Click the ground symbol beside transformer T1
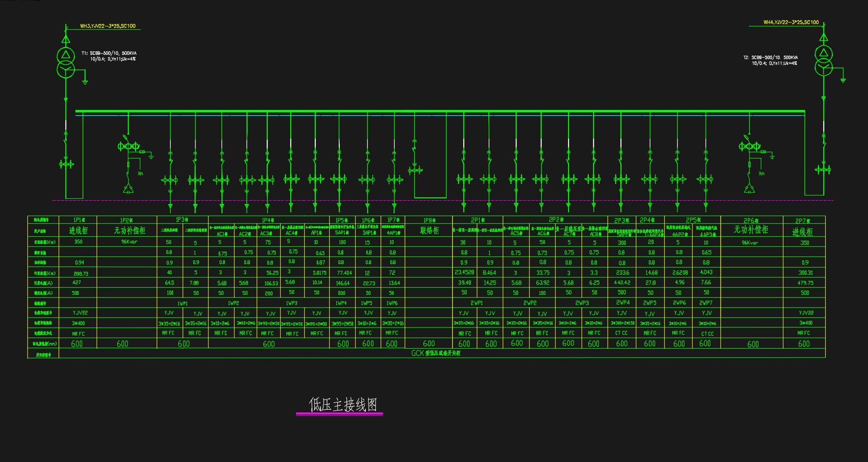868x462 pixels. coord(85,81)
